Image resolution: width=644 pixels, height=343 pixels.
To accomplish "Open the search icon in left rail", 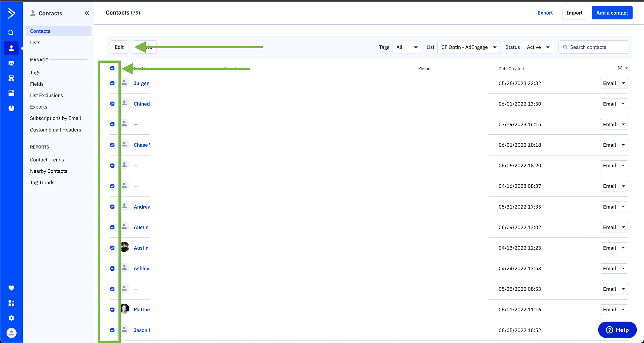I will click(x=11, y=33).
